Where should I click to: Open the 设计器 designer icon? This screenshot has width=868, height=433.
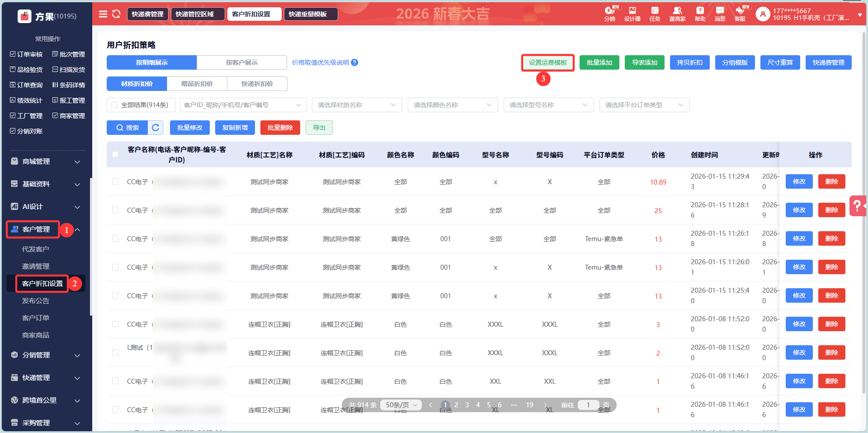632,14
